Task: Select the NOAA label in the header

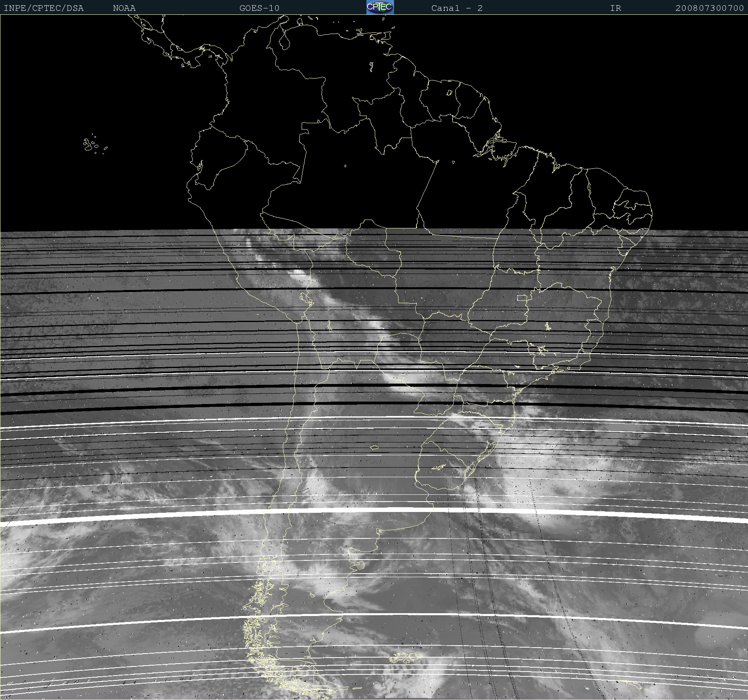Action: tap(124, 8)
